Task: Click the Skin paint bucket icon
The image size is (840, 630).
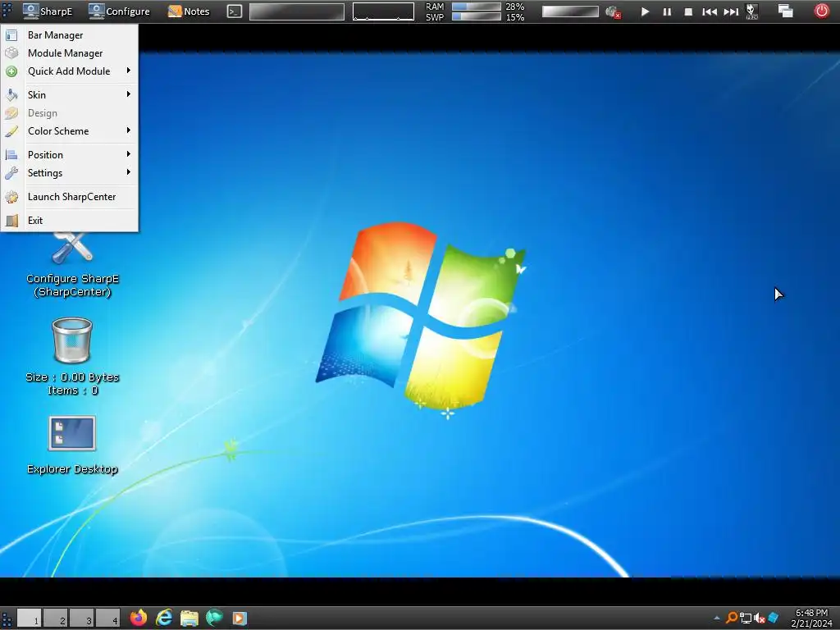Action: point(11,95)
